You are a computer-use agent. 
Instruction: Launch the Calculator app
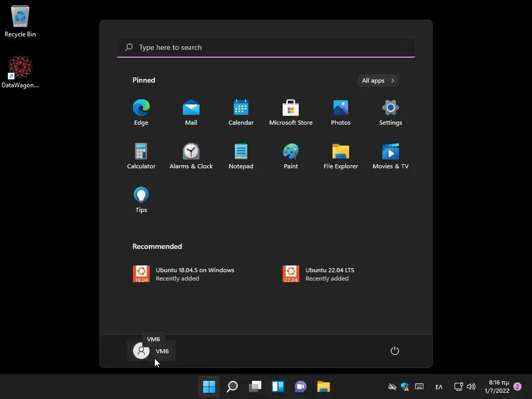coord(141,156)
